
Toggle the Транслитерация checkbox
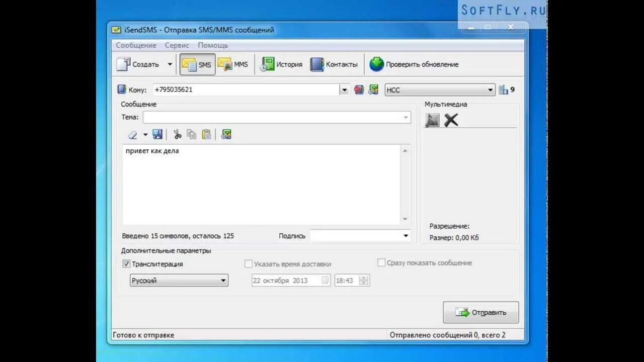tap(126, 263)
